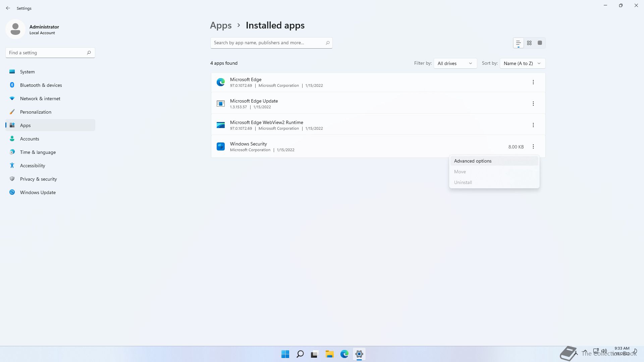Open the Filter by All drives dropdown
644x362 pixels.
pyautogui.click(x=455, y=63)
